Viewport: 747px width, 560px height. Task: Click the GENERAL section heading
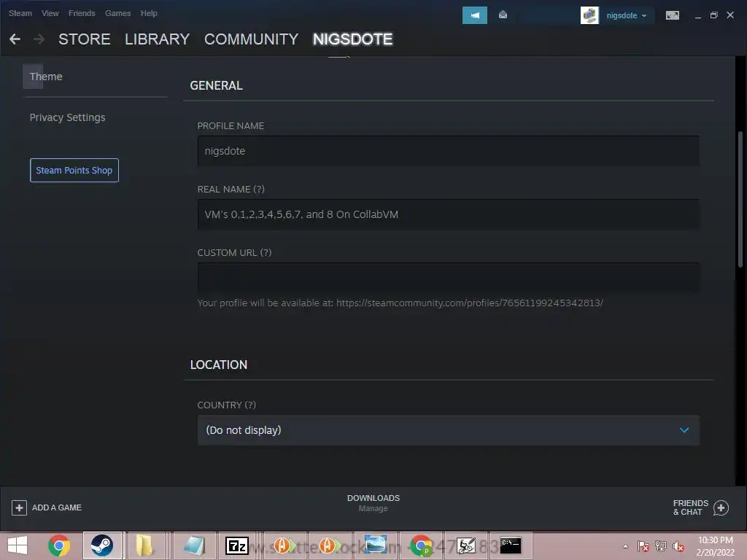click(x=216, y=85)
